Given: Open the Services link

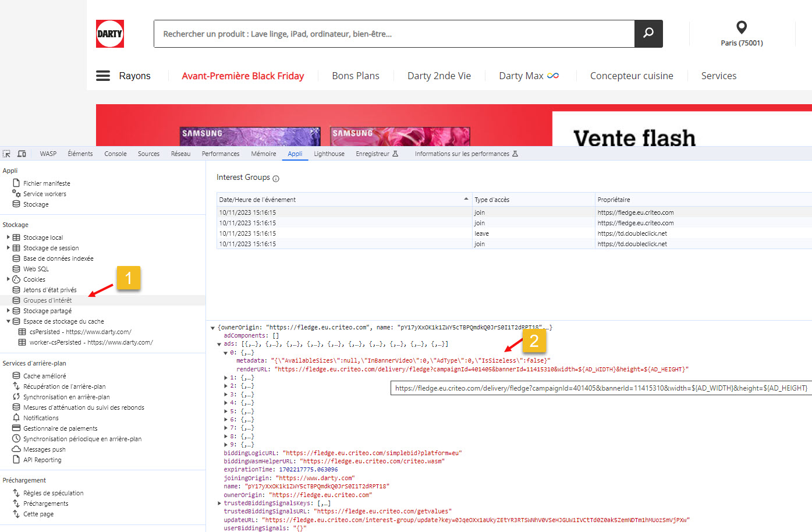Looking at the screenshot, I should coord(719,76).
